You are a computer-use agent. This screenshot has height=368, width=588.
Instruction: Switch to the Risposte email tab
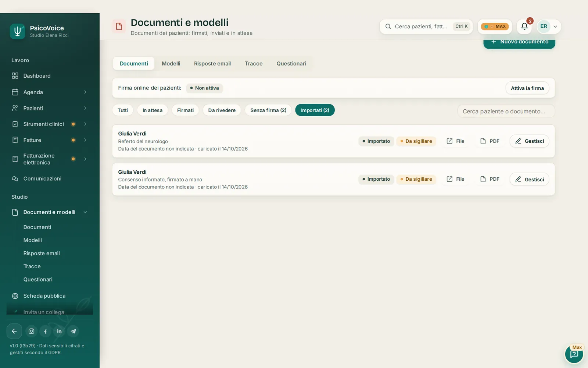click(212, 64)
